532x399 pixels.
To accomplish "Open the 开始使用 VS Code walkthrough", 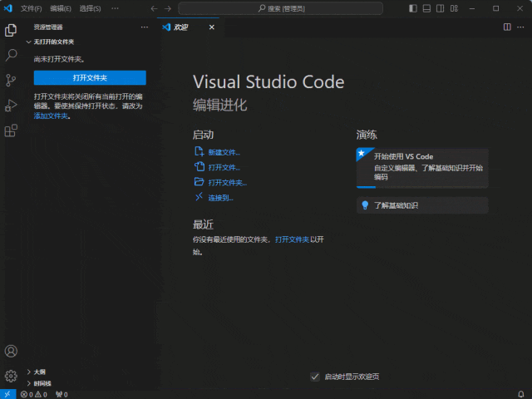I will 422,168.
